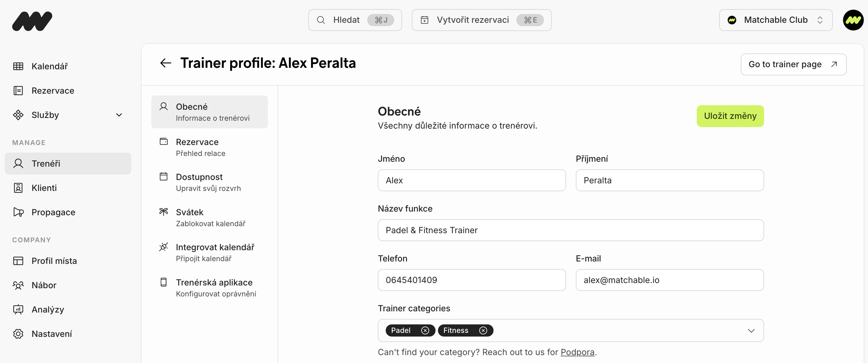Expand the Trainer categories dropdown
868x363 pixels.
pos(751,330)
